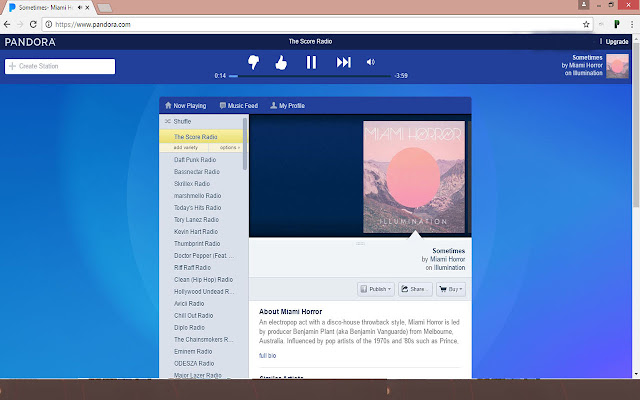The image size is (640, 400).
Task: Click the person icon beside My Profile
Action: 273,105
